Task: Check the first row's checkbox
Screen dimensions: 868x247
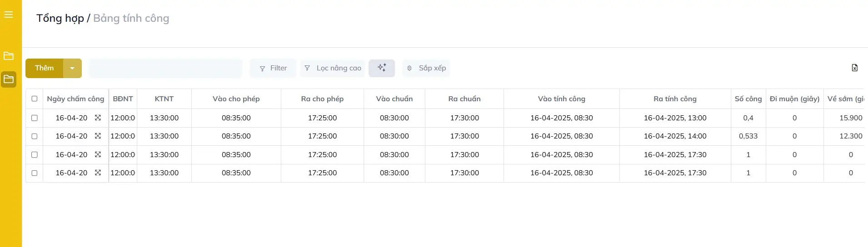Action: tap(35, 118)
